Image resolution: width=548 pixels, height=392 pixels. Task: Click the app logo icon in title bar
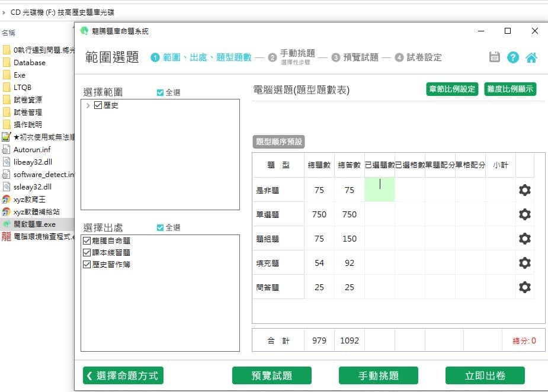pos(84,31)
